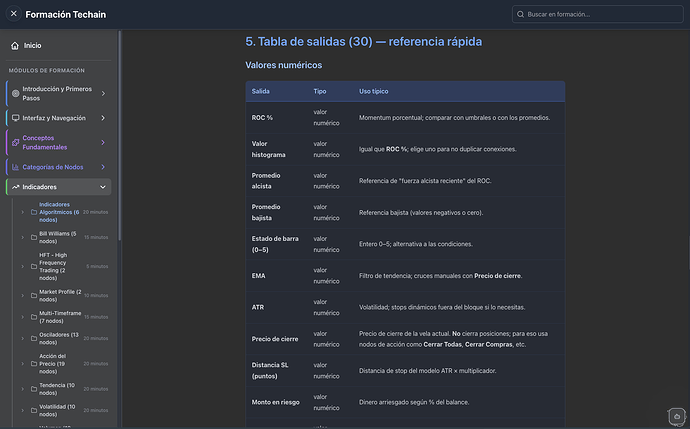Click the Inicio home icon
The width and height of the screenshot is (690, 429).
pos(15,46)
